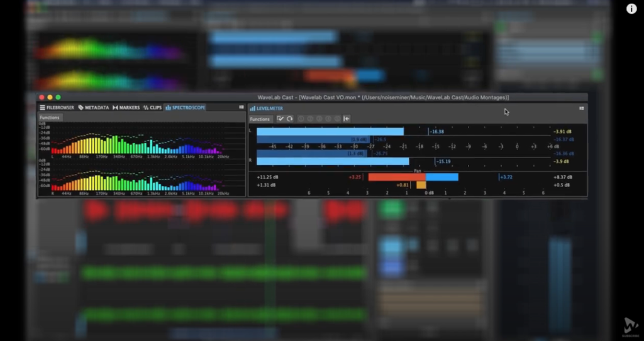Open Level Meter Functions menu
Screen dimensions: 644x341
[x=260, y=119]
